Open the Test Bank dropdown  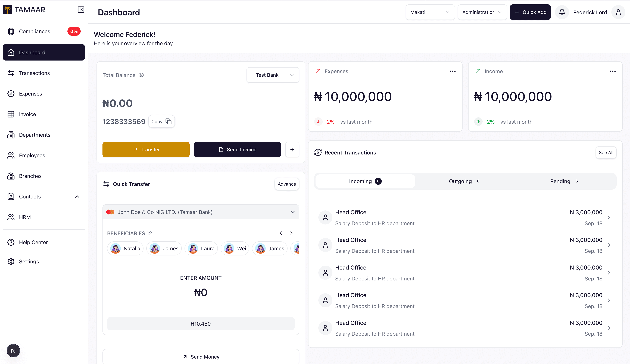[x=273, y=75]
